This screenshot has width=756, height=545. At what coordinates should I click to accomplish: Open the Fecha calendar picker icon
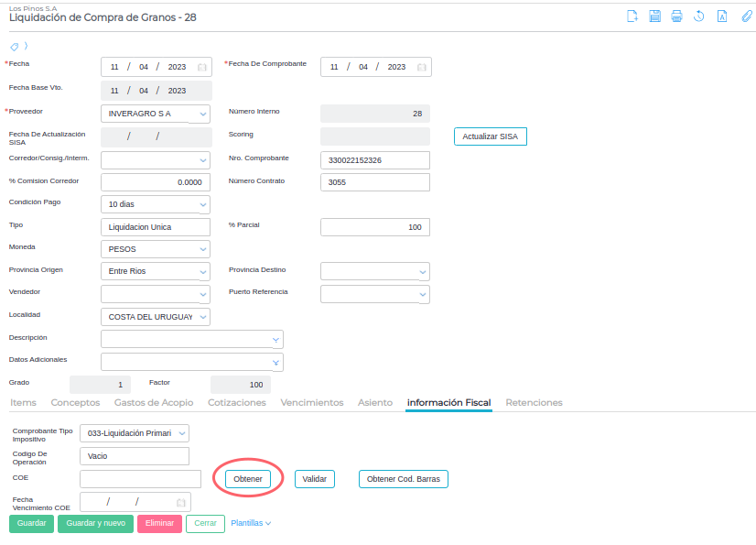(202, 67)
